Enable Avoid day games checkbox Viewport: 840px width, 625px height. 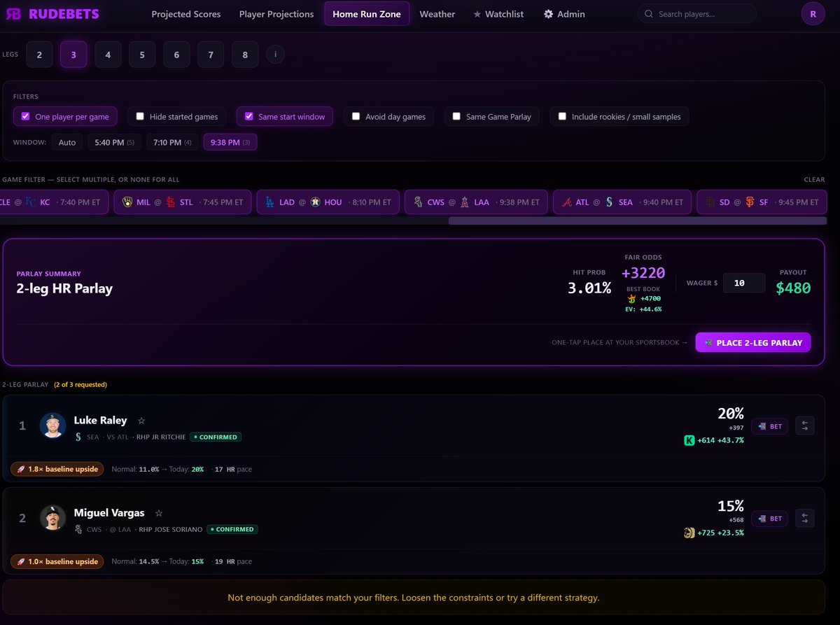tap(356, 116)
